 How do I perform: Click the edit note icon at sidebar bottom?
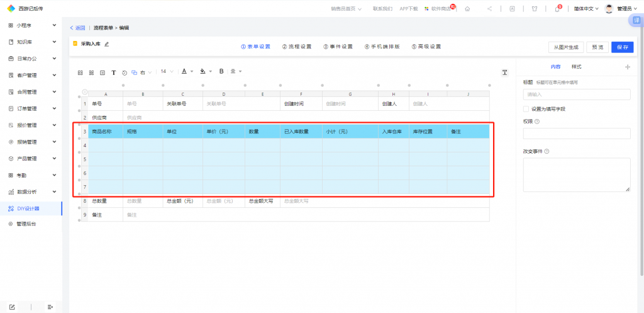(x=13, y=307)
